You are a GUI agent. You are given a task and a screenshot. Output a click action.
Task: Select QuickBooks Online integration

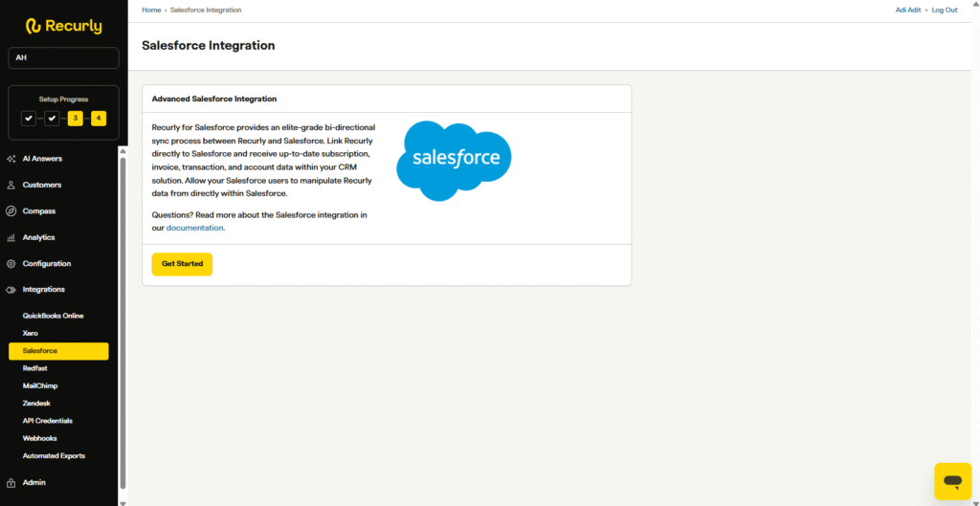(54, 316)
